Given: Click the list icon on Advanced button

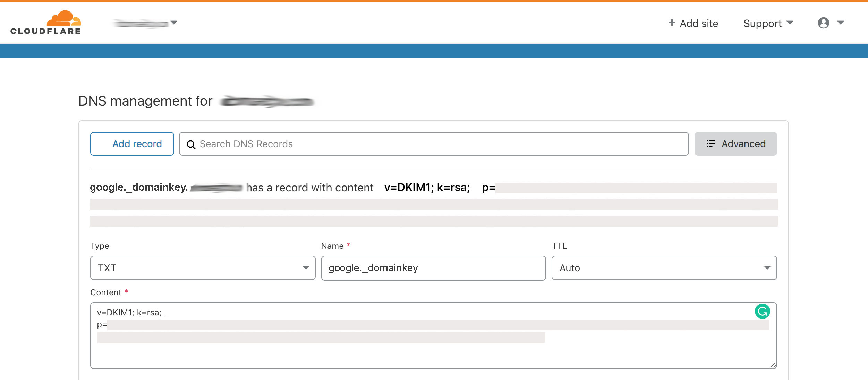Looking at the screenshot, I should click(x=710, y=144).
